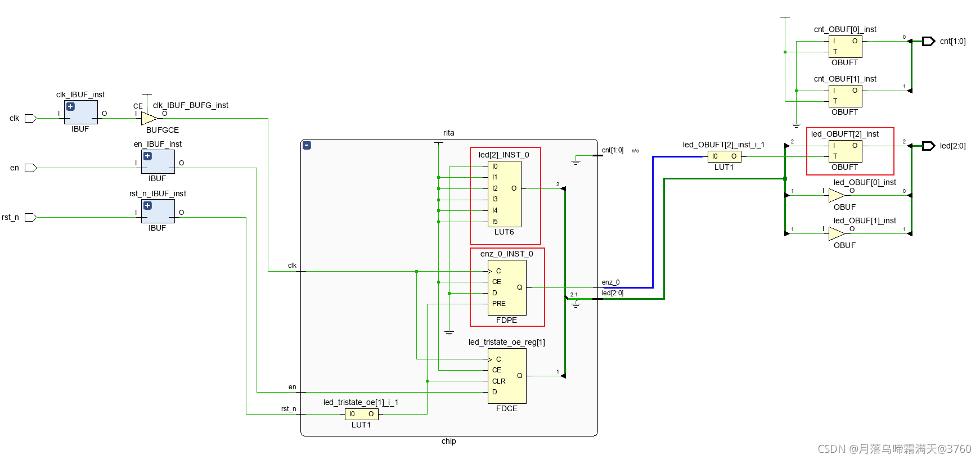Select the clk_IBUF_inst IBUF block
This screenshot has height=459, width=980.
80,112
